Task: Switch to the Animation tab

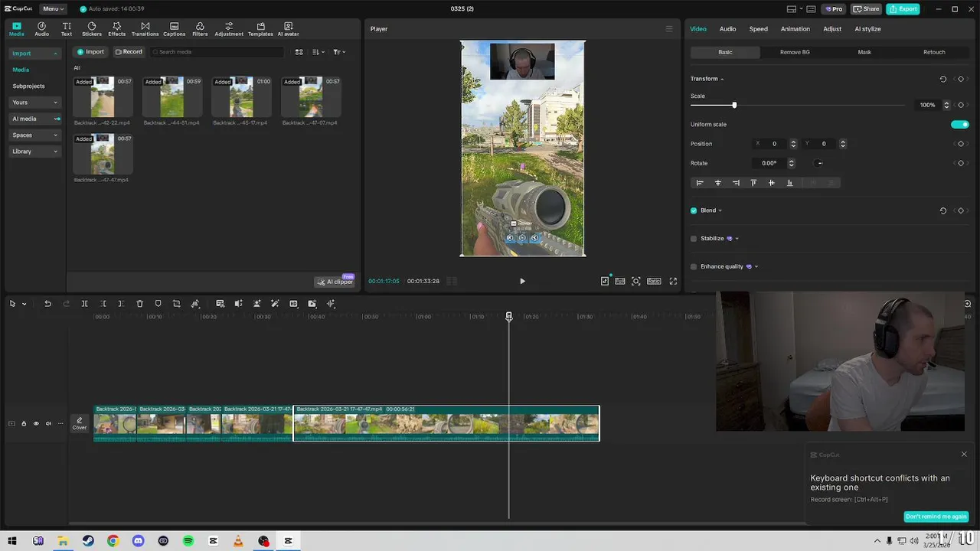Action: 795,29
